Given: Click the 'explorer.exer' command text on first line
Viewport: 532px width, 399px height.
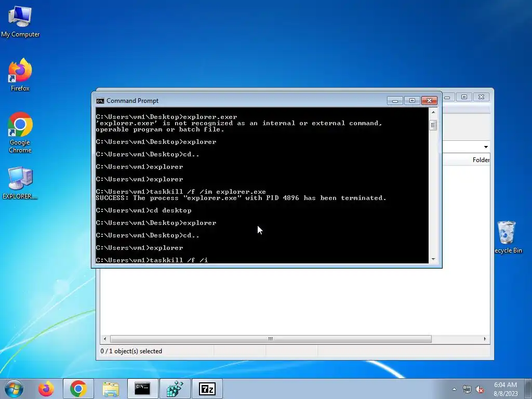Looking at the screenshot, I should pos(210,117).
